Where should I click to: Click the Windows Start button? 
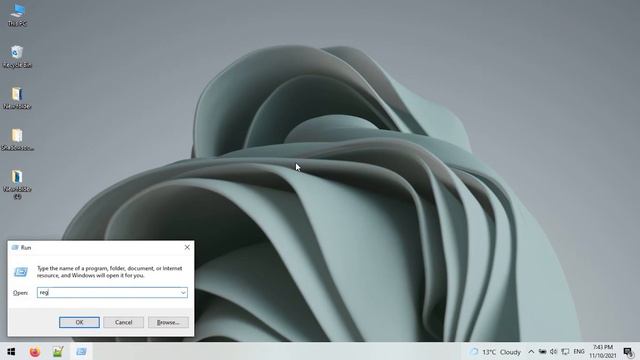[x=11, y=351]
